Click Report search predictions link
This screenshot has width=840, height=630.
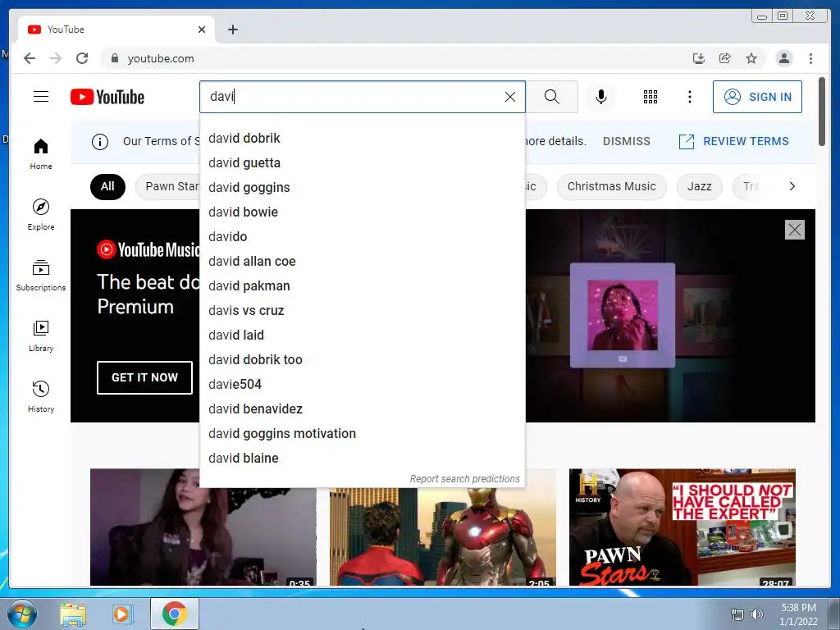pyautogui.click(x=464, y=479)
